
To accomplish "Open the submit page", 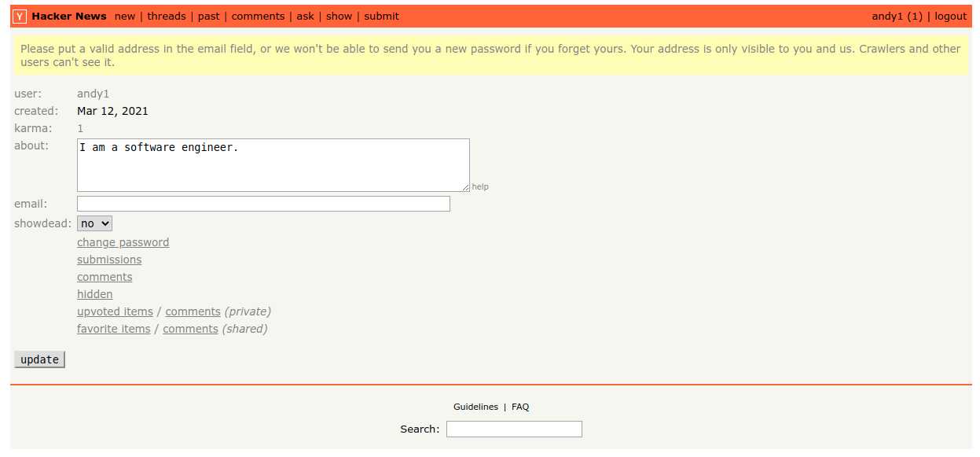I will (381, 16).
